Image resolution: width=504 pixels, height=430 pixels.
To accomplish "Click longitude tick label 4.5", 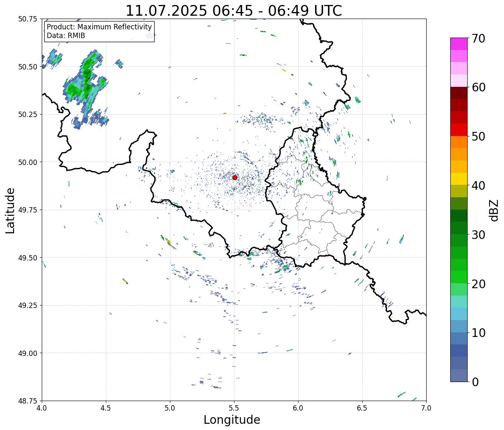I will pos(106,408).
